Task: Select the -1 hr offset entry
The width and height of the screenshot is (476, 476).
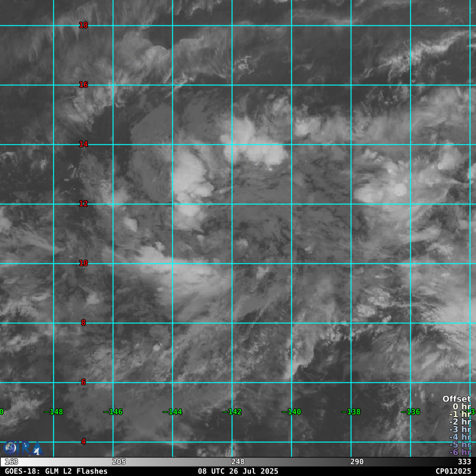Action: tap(460, 414)
